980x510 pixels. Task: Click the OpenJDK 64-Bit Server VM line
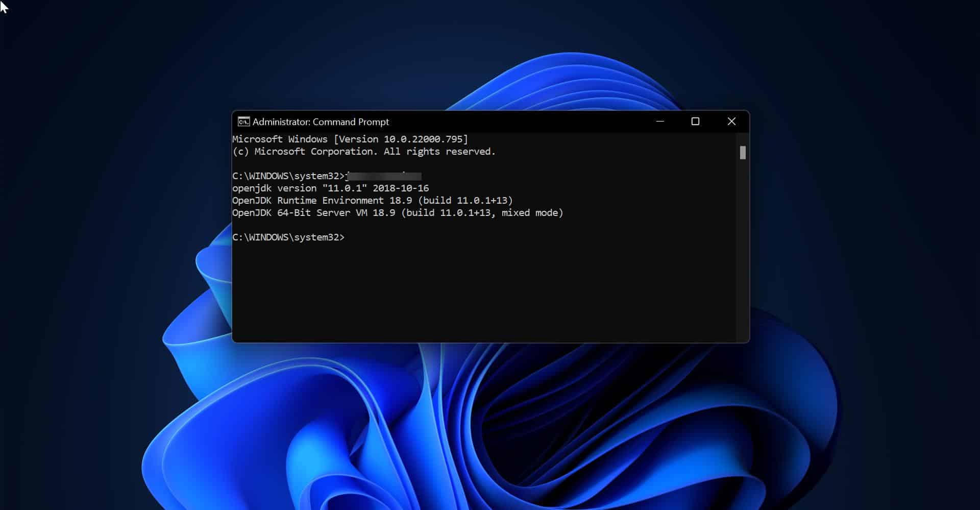pos(398,213)
